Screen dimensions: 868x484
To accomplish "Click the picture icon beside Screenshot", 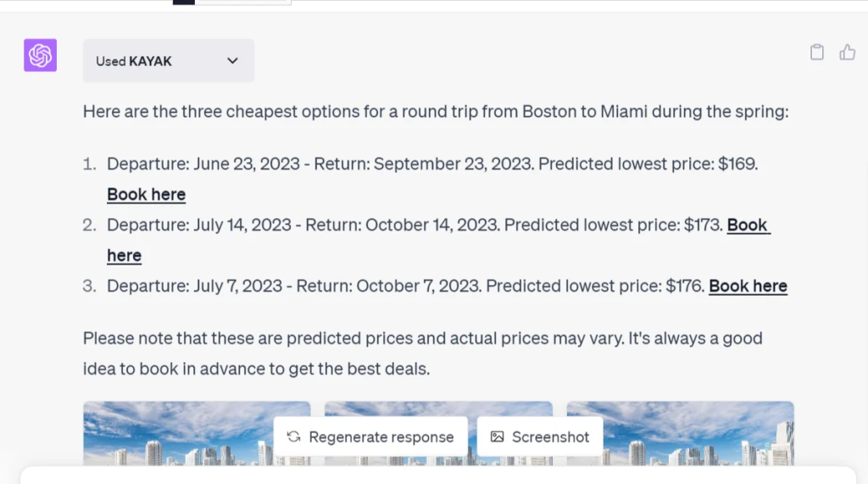I will (x=497, y=437).
